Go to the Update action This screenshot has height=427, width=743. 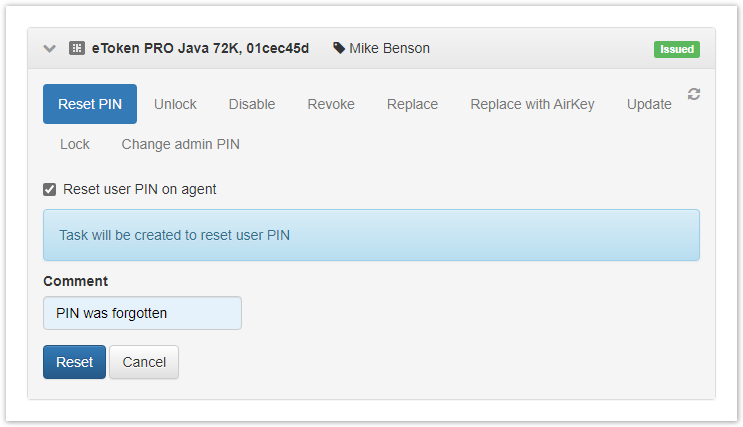[x=649, y=104]
